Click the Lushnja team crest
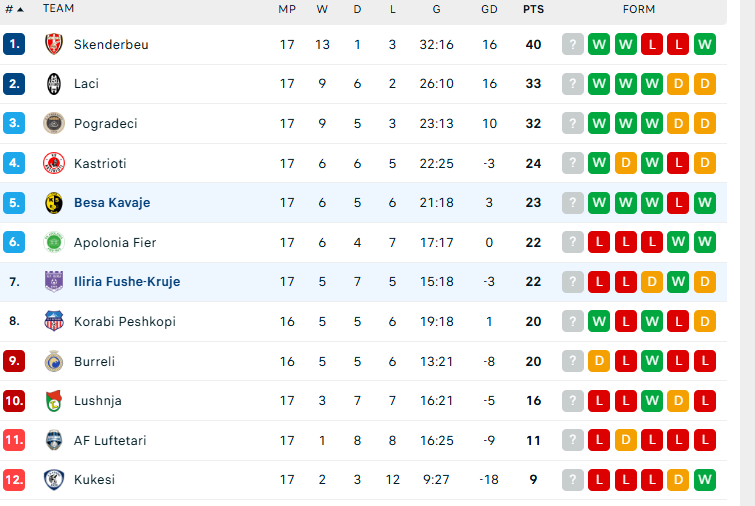This screenshot has height=506, width=755. (54, 400)
